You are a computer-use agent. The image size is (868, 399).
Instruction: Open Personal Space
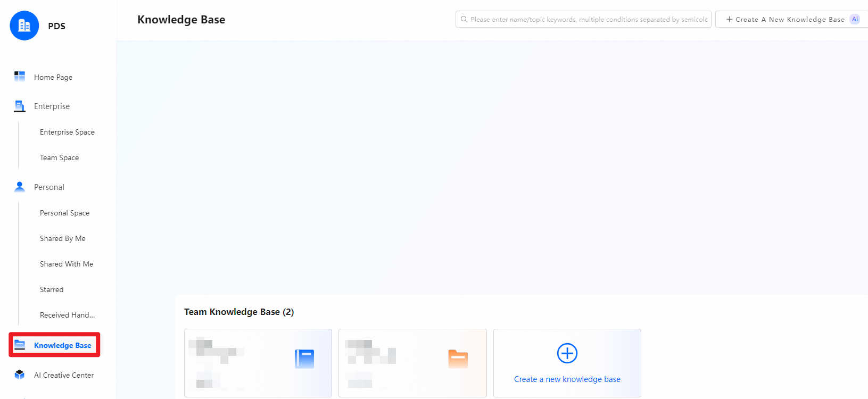tap(64, 213)
